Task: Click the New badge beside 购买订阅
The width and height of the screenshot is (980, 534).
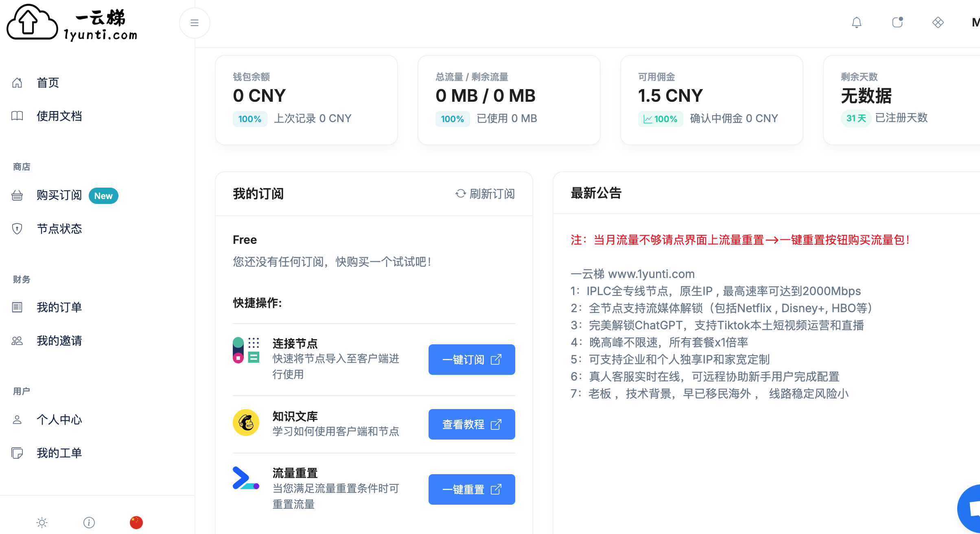Action: point(103,196)
